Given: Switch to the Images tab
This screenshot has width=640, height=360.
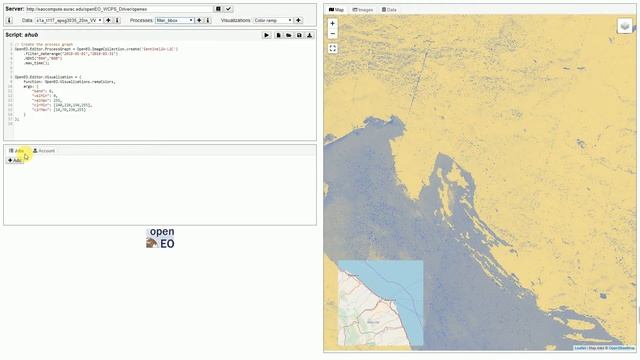Looking at the screenshot, I should click(x=363, y=10).
